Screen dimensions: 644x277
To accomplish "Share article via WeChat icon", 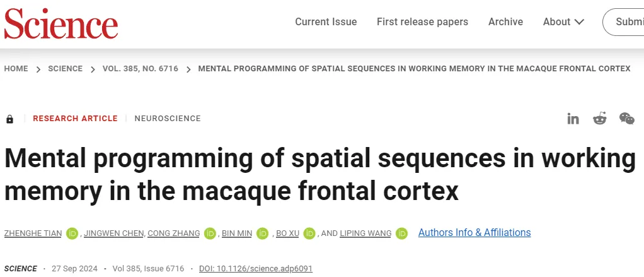I will (627, 119).
